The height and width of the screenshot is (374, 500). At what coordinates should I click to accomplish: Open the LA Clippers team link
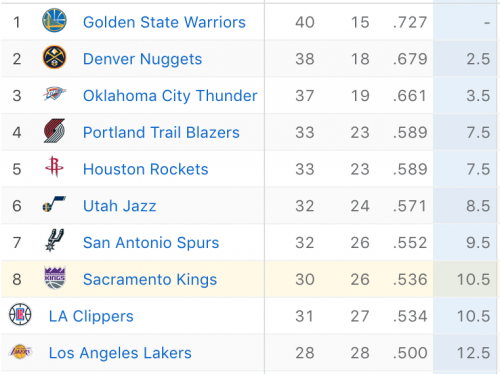[91, 316]
